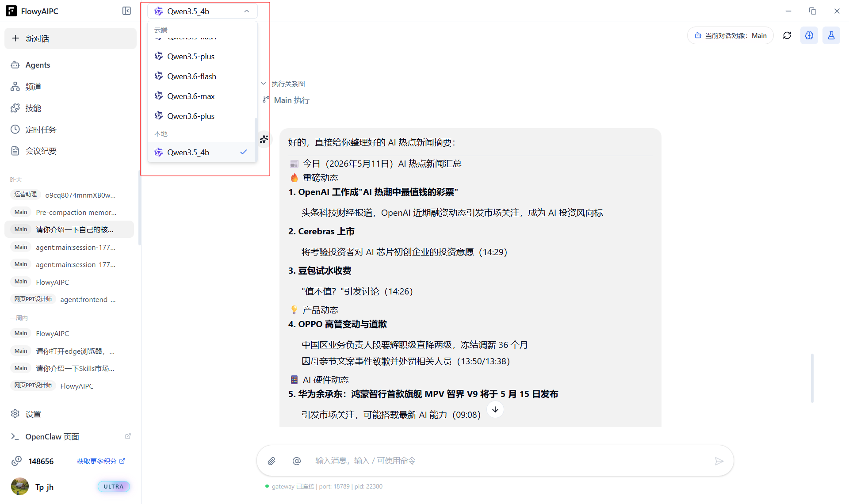This screenshot has width=849, height=504.
Task: Open chat agent:frontend-...
Action: [x=69, y=299]
